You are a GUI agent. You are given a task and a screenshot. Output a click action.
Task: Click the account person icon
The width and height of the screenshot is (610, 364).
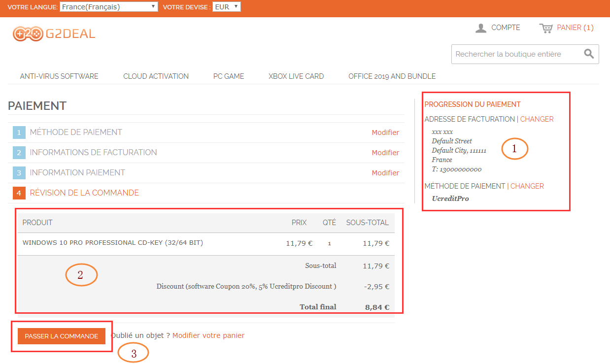coord(481,28)
